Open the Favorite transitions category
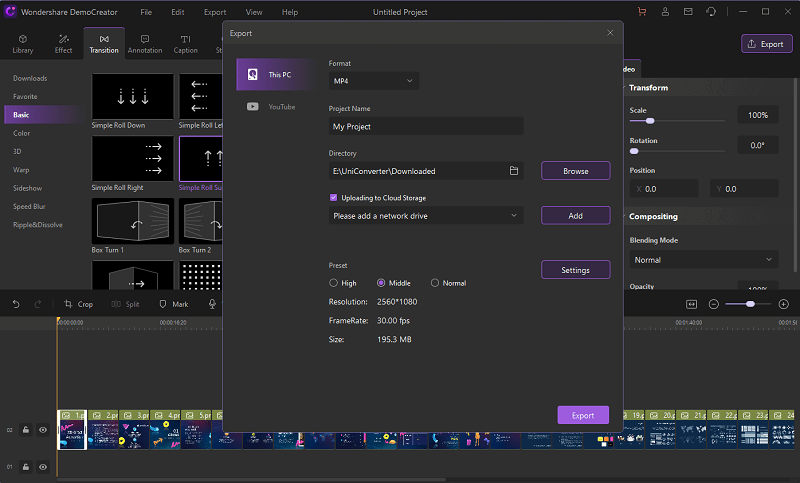This screenshot has width=800, height=483. tap(25, 96)
